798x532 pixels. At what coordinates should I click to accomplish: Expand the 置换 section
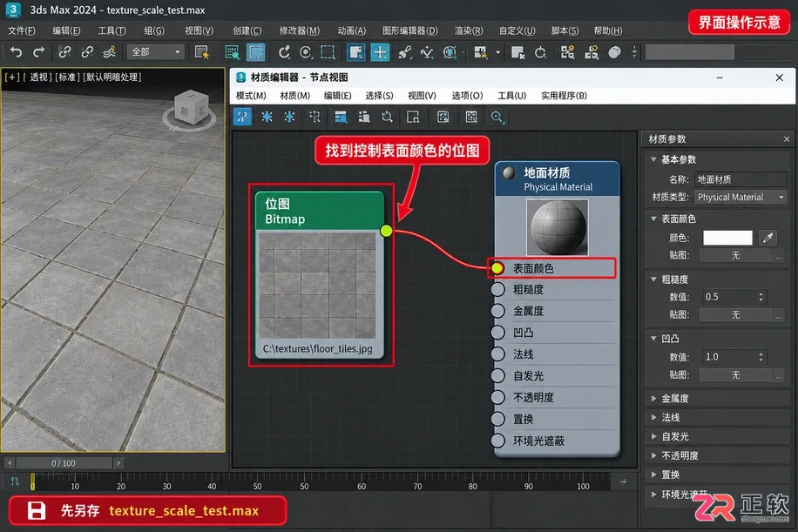[x=654, y=475]
